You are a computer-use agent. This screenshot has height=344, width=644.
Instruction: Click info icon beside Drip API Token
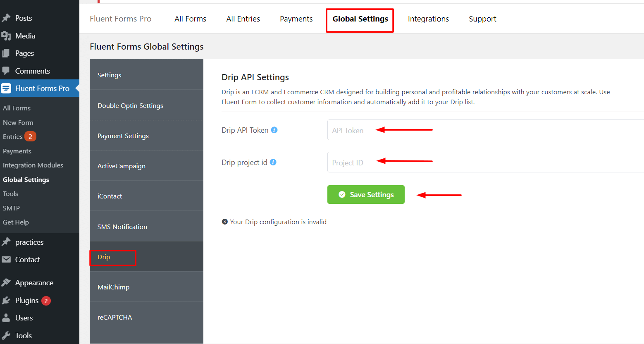[x=274, y=130]
